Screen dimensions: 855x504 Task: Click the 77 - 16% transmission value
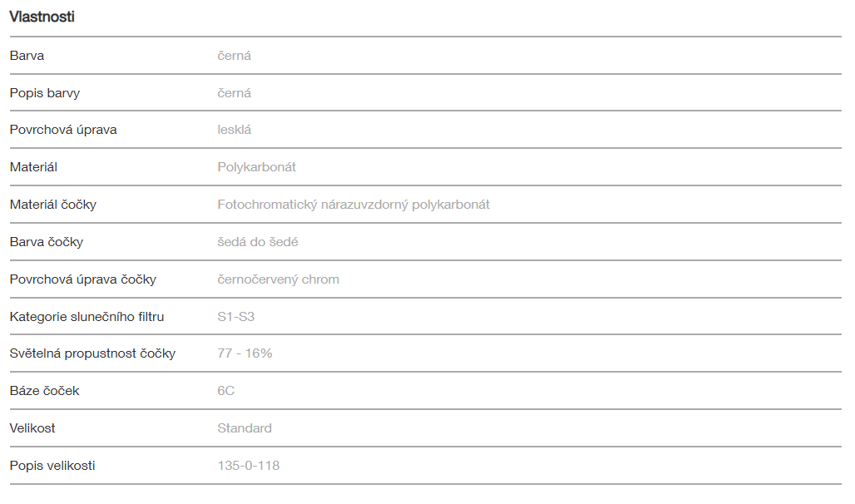click(245, 353)
